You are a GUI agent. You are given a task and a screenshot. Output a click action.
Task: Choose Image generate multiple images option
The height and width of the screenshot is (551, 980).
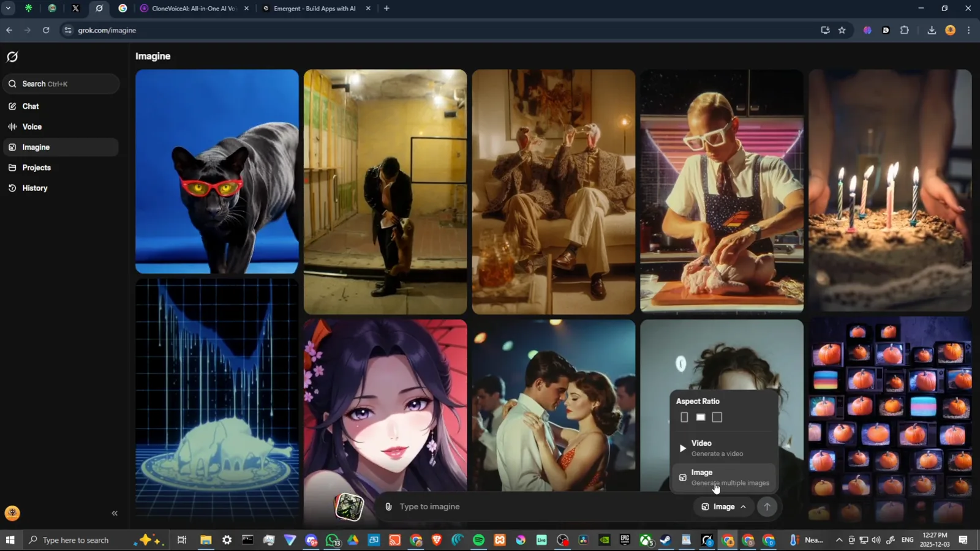(x=724, y=478)
